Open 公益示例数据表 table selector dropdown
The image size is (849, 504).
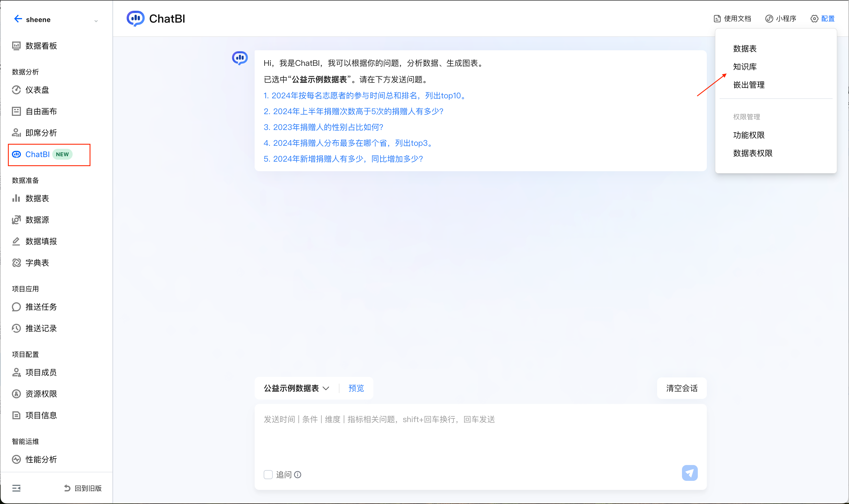(296, 388)
